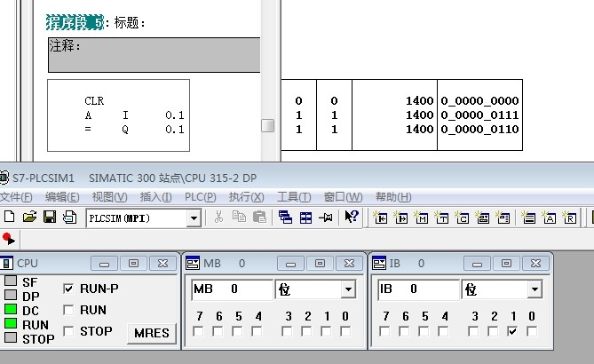The width and height of the screenshot is (594, 364).
Task: Insert input variable (I) icon
Action: coord(380,218)
